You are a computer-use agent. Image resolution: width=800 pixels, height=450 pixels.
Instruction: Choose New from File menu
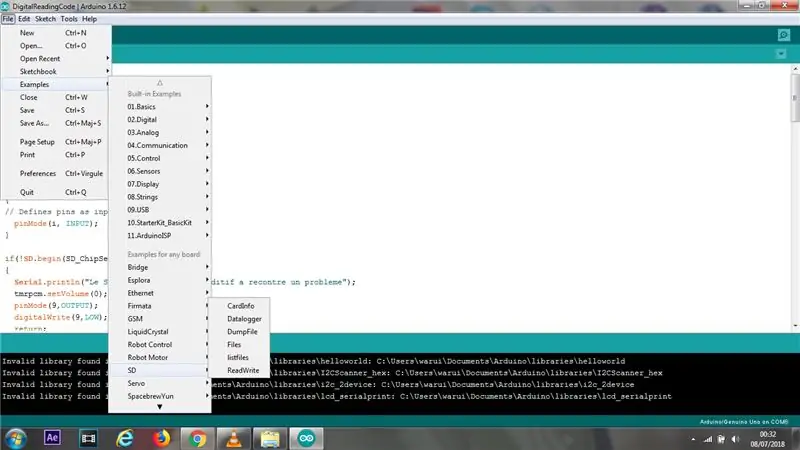[x=56, y=33]
